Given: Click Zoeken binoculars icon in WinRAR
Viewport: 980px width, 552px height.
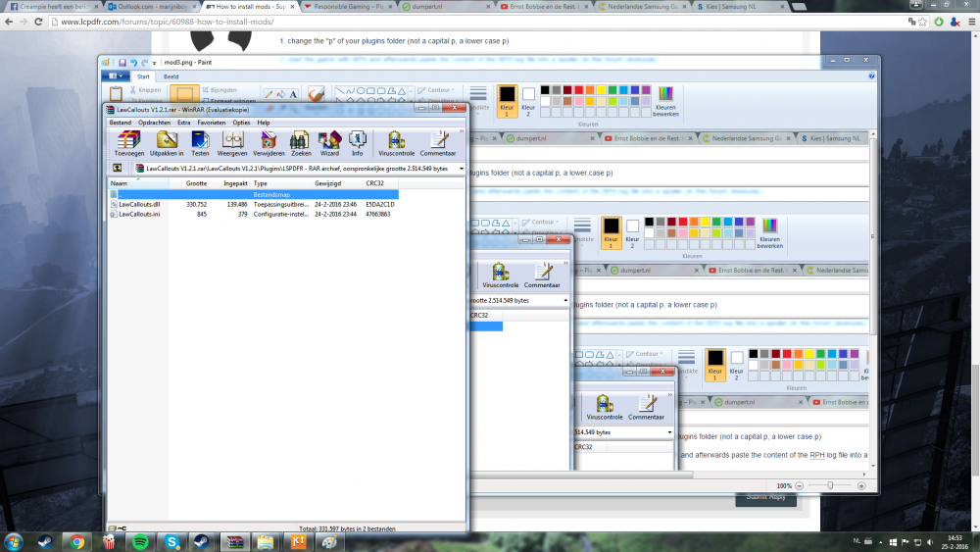Looking at the screenshot, I should [x=301, y=143].
